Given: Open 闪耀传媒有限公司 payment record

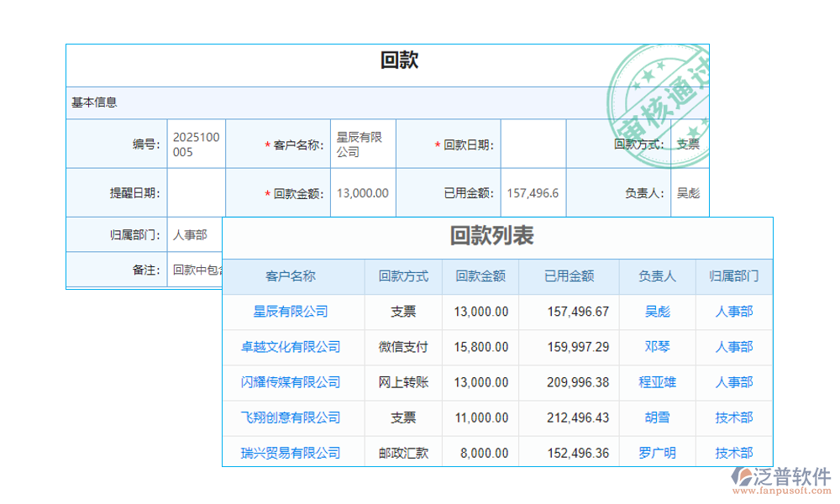Looking at the screenshot, I should tap(292, 382).
